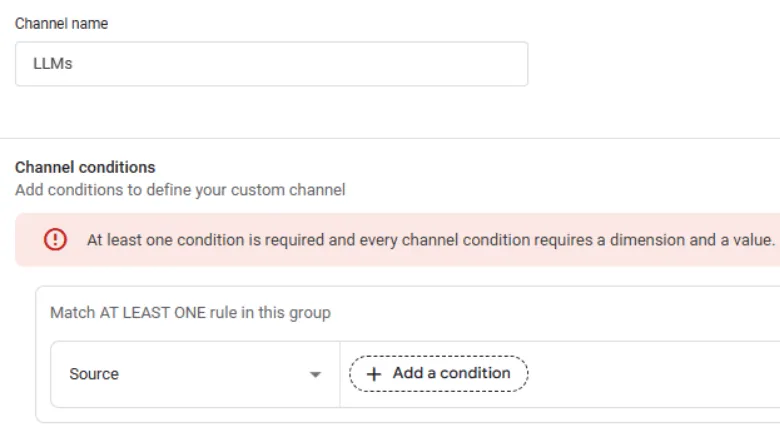Click the condition group card's bottom border area
The width and height of the screenshot is (780, 439).
click(400, 421)
